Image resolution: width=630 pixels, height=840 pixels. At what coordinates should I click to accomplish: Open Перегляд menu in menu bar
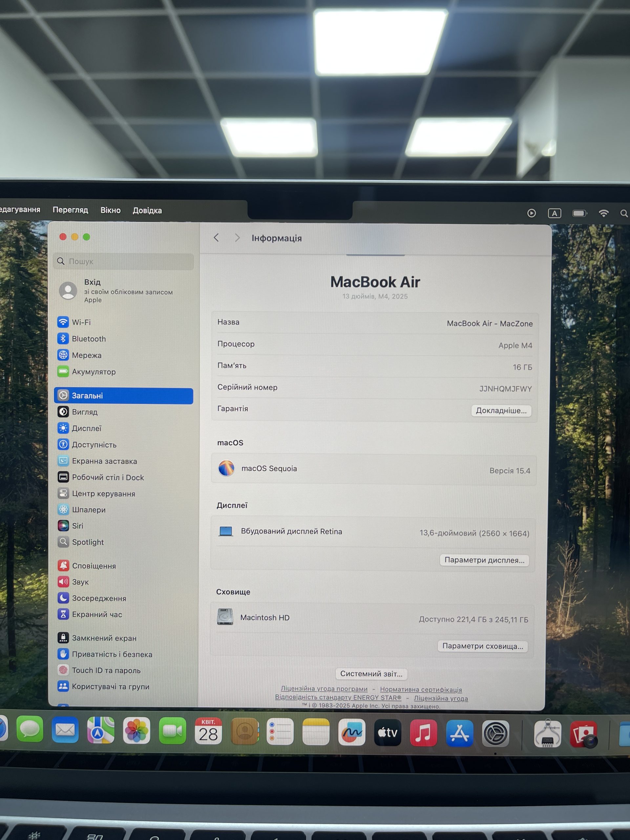pyautogui.click(x=70, y=210)
